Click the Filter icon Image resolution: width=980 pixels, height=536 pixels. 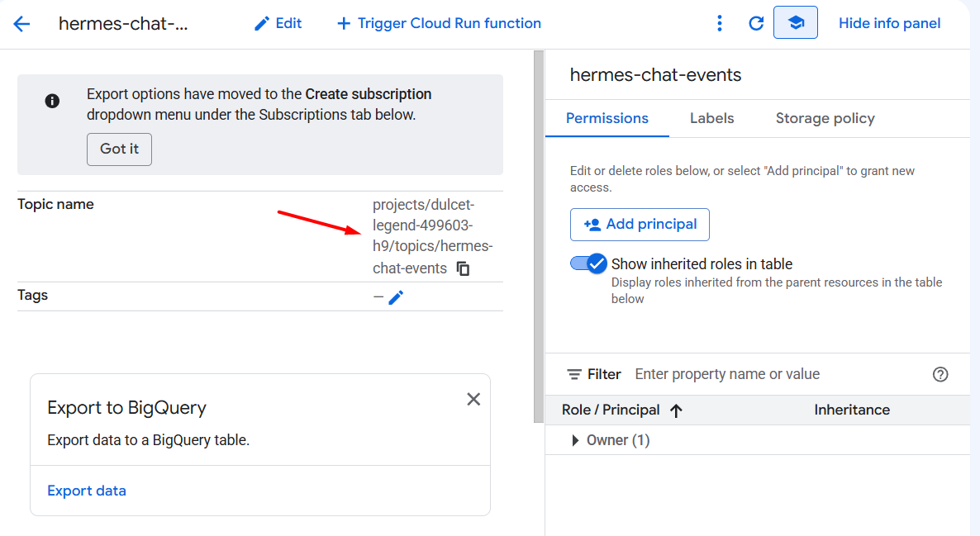click(x=573, y=374)
